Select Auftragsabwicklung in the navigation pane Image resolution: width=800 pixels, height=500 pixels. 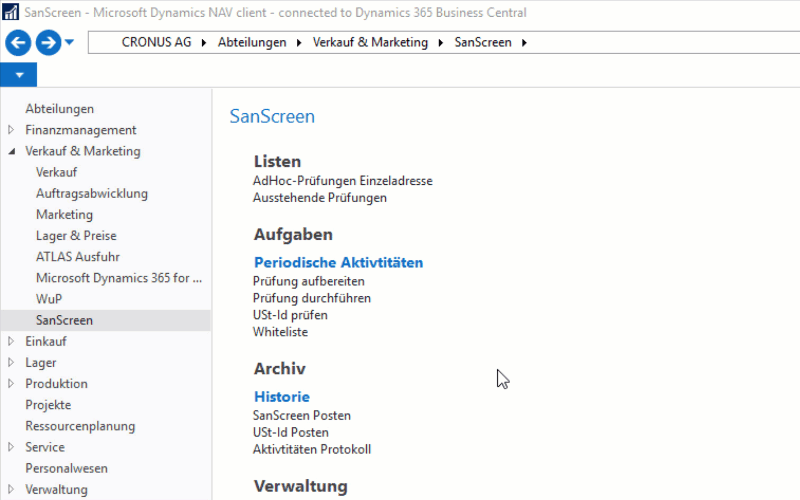[92, 194]
